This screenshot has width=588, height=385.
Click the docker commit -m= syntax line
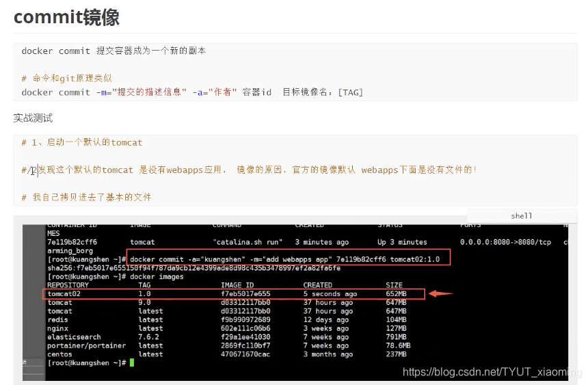click(x=192, y=92)
